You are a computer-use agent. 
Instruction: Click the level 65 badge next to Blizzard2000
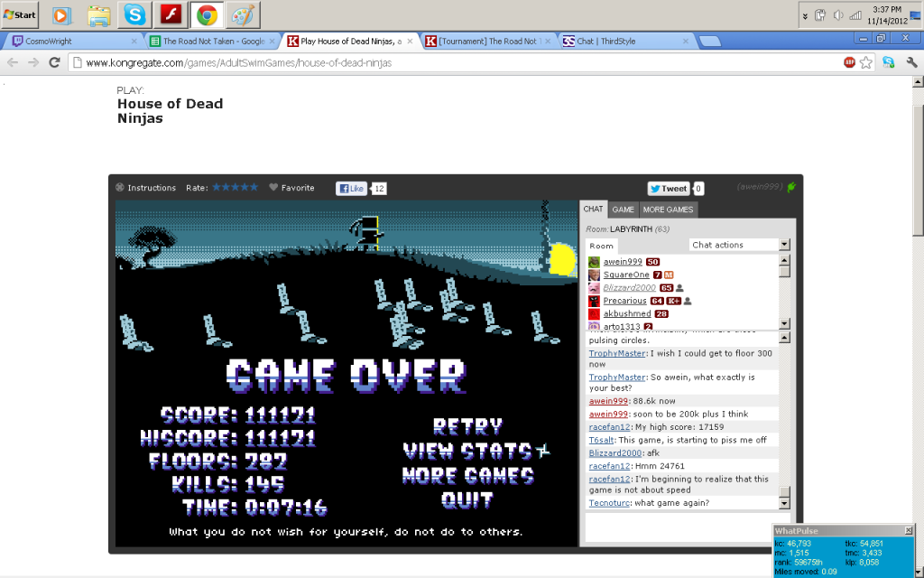(666, 288)
